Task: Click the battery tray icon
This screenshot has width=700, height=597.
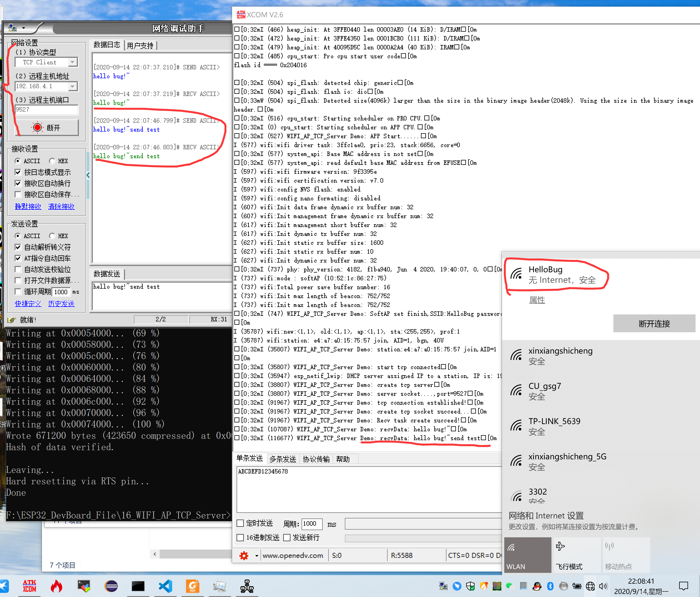Action: (577, 586)
